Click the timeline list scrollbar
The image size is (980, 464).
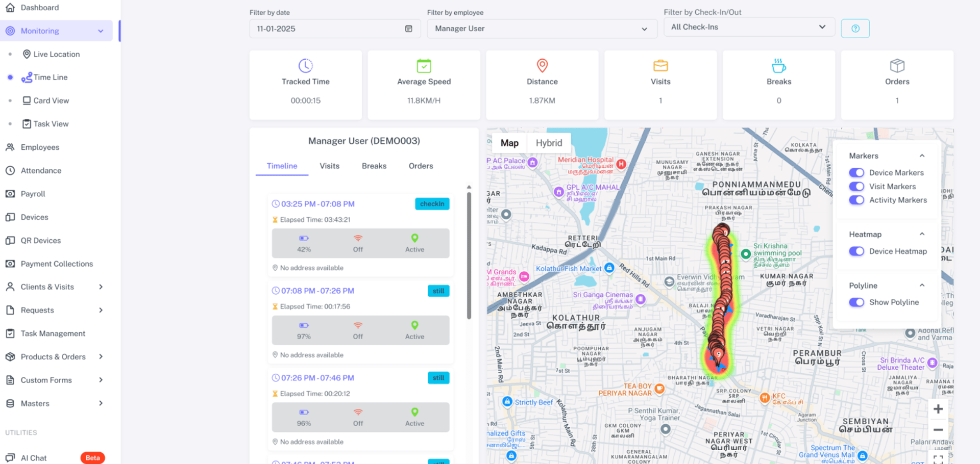click(x=469, y=255)
